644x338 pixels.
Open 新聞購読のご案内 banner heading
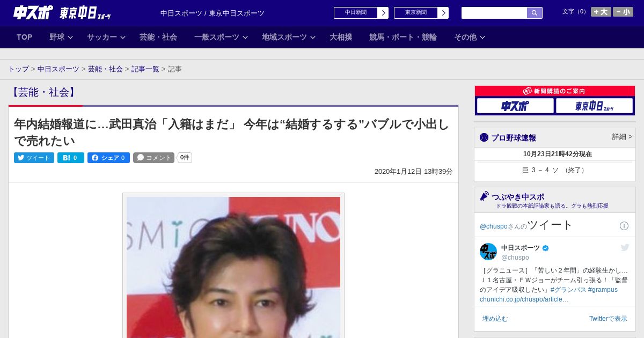pos(554,91)
